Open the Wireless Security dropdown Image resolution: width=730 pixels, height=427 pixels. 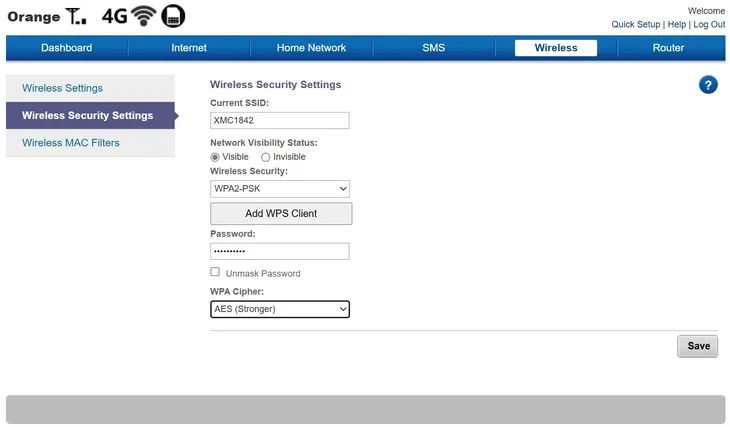[280, 188]
